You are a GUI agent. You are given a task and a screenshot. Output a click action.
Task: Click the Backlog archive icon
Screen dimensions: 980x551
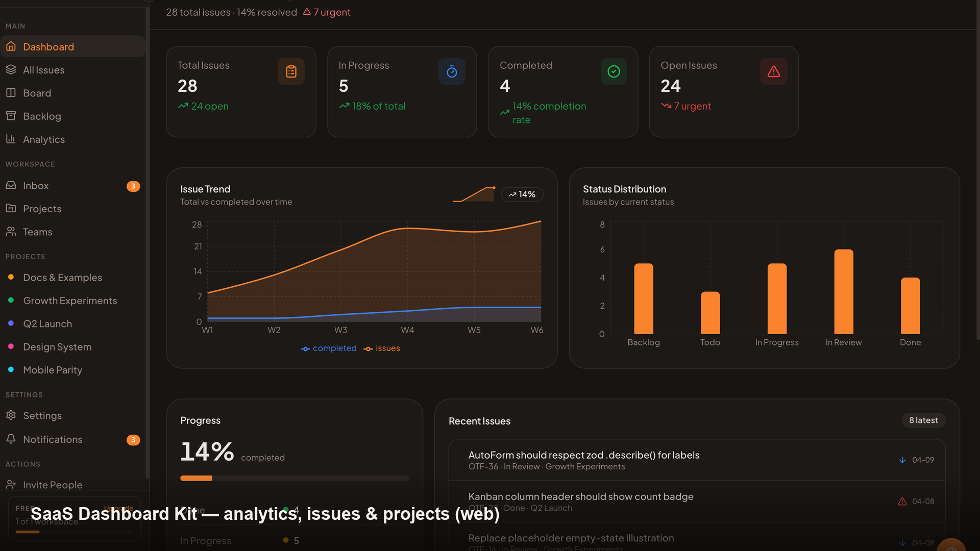click(11, 116)
